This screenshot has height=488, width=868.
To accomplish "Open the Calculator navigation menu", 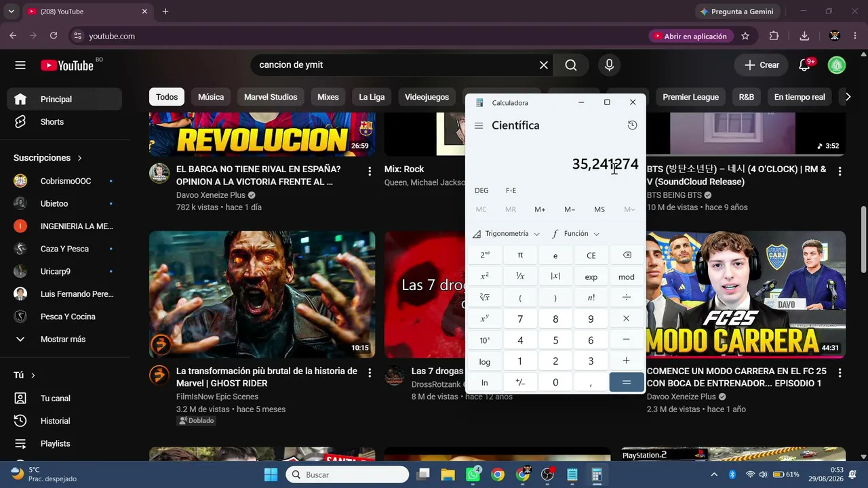I will tap(479, 125).
